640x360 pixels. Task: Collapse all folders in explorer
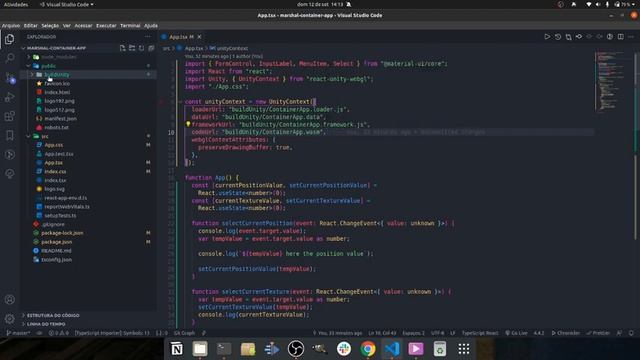151,48
